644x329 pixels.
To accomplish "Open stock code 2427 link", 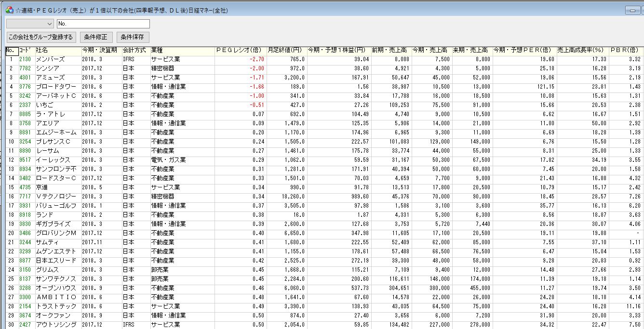I will [25, 325].
